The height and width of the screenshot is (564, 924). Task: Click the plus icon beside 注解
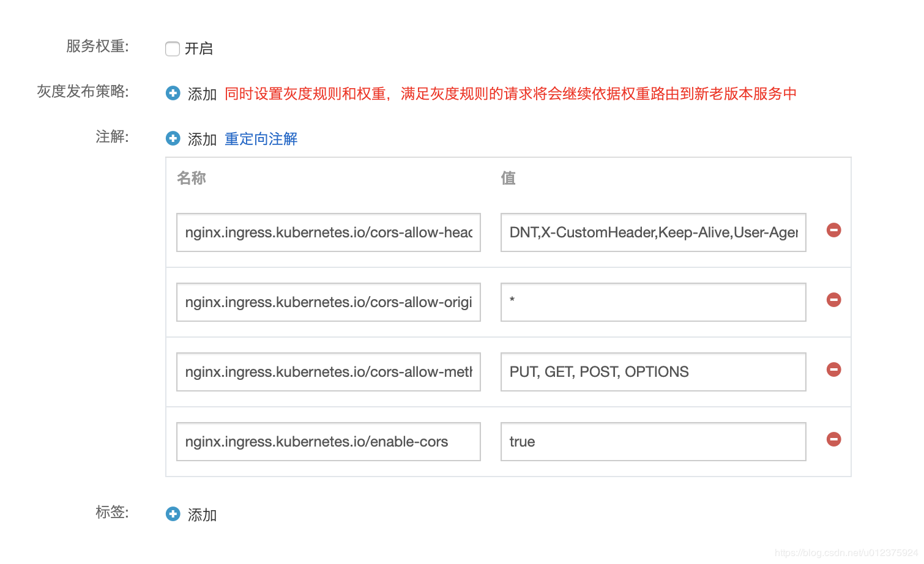click(173, 138)
